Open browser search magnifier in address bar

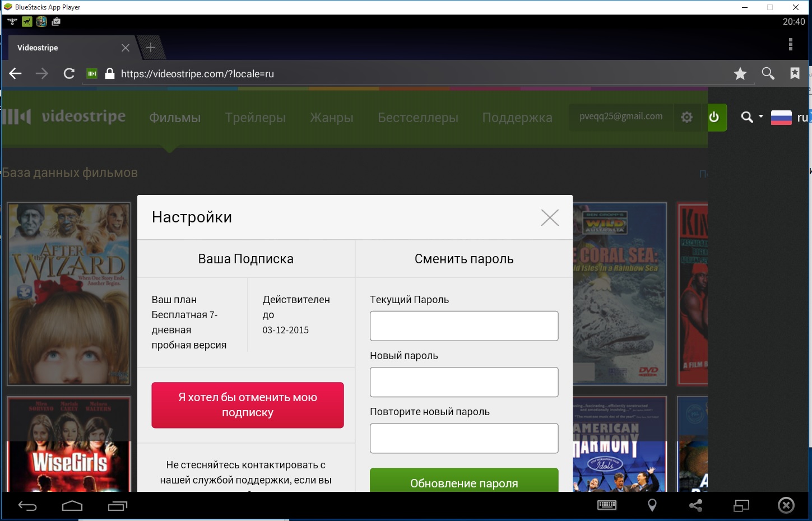[768, 73]
